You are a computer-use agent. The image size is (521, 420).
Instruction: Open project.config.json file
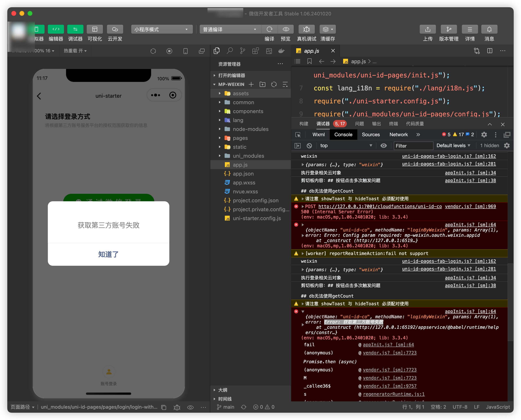coord(250,200)
